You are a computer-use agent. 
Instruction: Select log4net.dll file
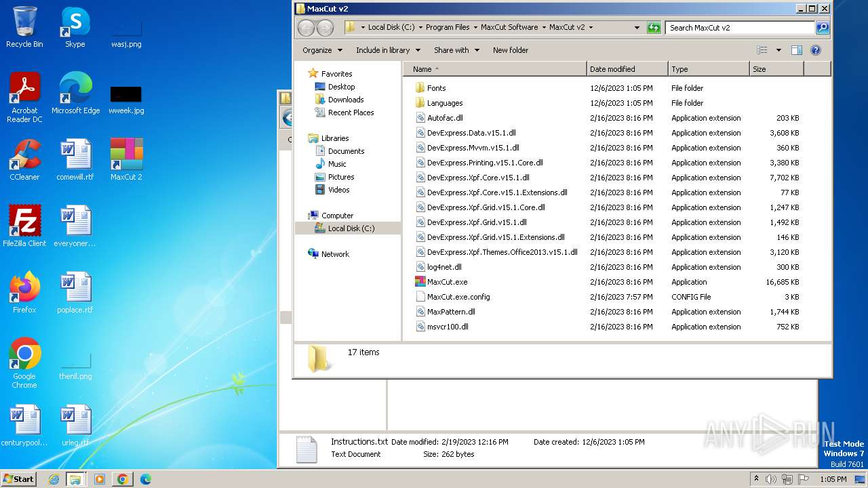point(444,267)
